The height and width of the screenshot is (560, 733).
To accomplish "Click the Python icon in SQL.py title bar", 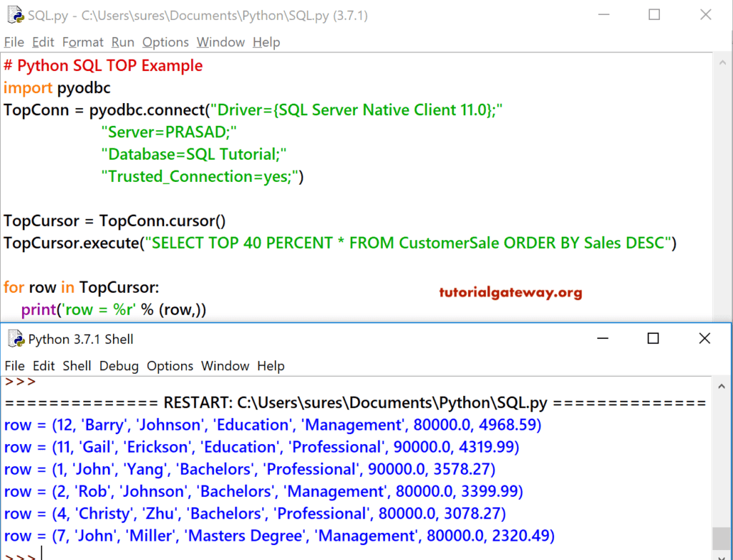I will pos(14,15).
